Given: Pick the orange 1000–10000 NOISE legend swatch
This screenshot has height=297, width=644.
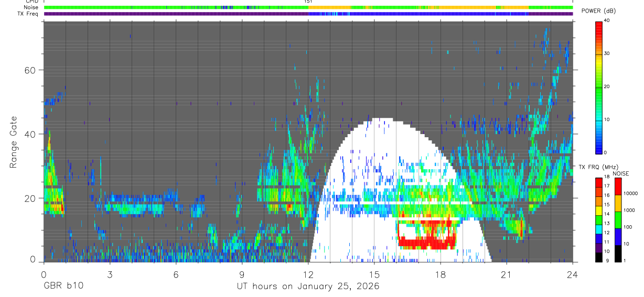Looking at the screenshot, I should tap(618, 202).
